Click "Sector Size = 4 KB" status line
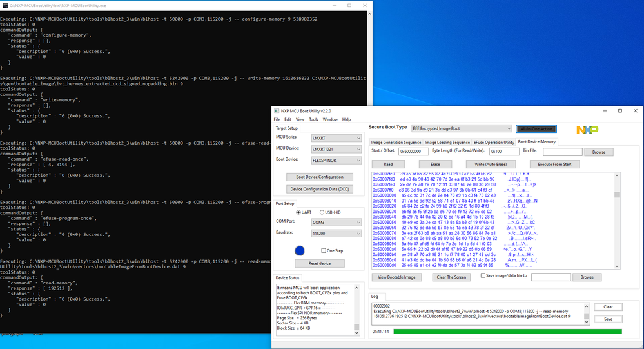This screenshot has width=644, height=349. (x=291, y=323)
